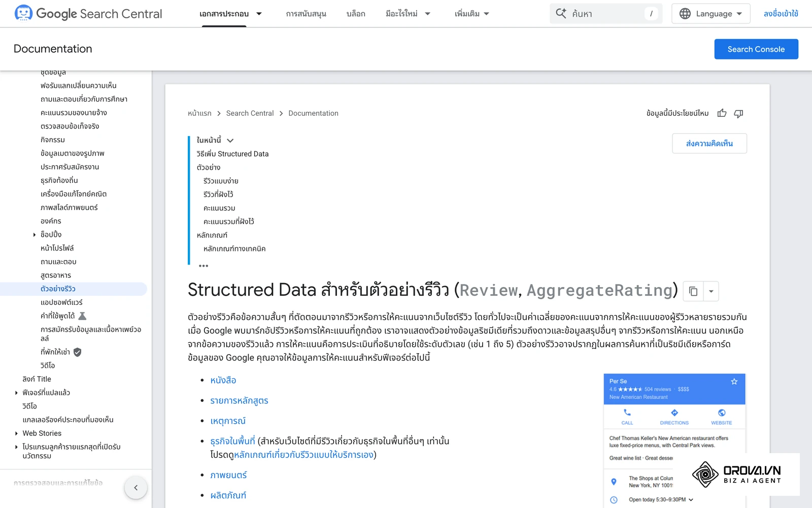Screen dimensions: 812x508
Task: Click the bookmark star on Per Se card
Action: click(x=734, y=382)
